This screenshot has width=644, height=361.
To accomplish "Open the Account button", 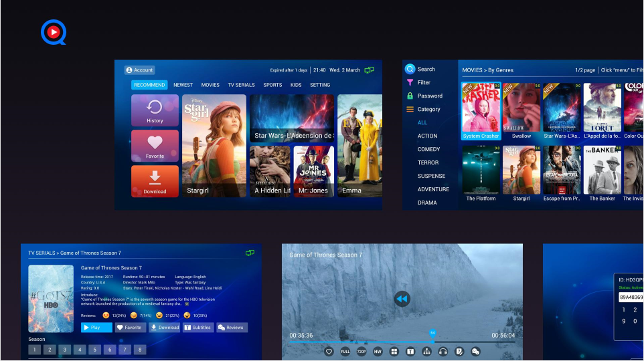I will pos(140,70).
